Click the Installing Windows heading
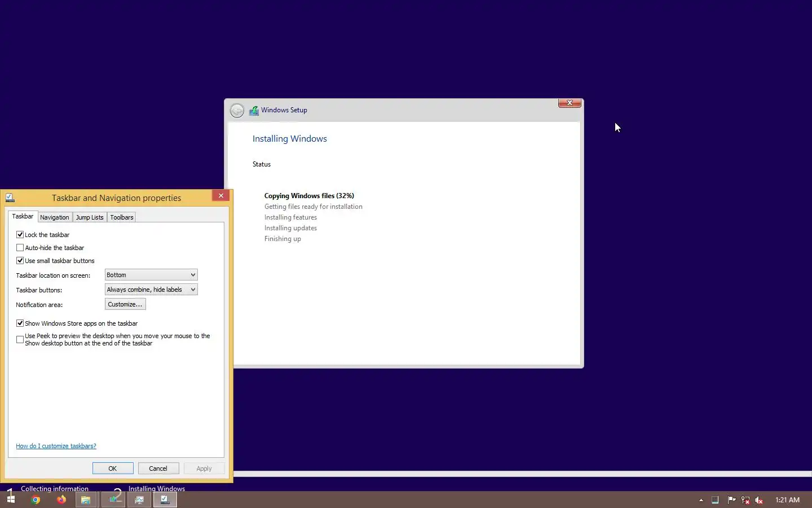This screenshot has width=812, height=508. (x=290, y=139)
